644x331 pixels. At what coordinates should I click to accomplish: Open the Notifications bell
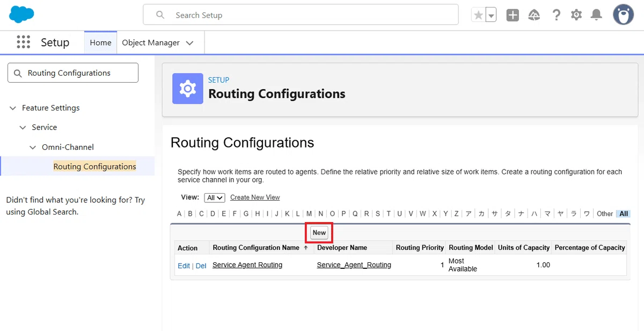[x=596, y=15]
